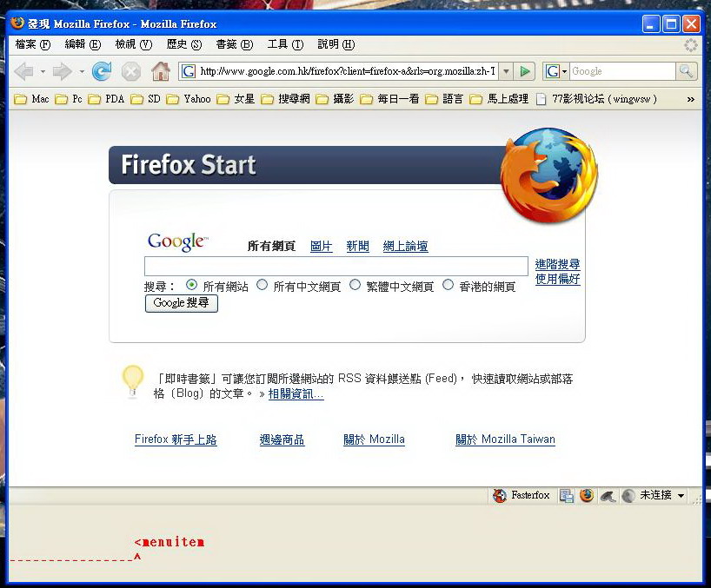Open the Yahoo bookmarks folder
The width and height of the screenshot is (711, 588).
click(x=188, y=99)
